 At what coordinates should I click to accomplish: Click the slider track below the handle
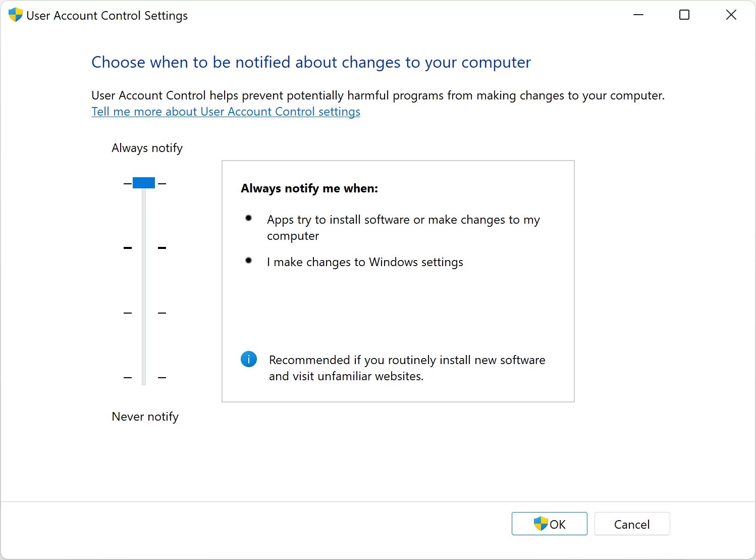click(144, 283)
